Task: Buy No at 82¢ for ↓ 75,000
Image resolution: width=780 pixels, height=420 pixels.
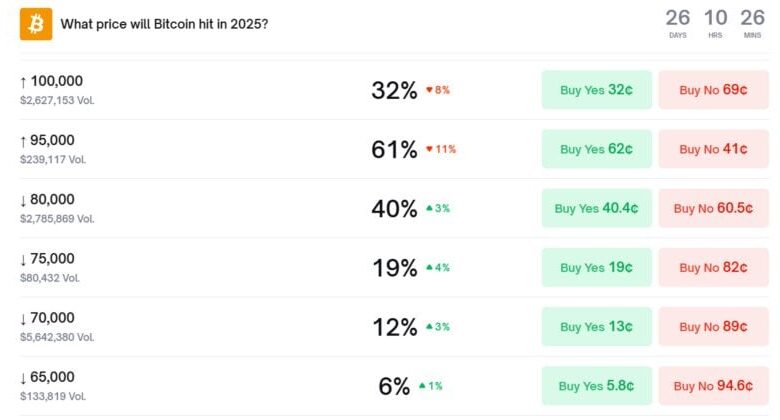Action: 713,268
